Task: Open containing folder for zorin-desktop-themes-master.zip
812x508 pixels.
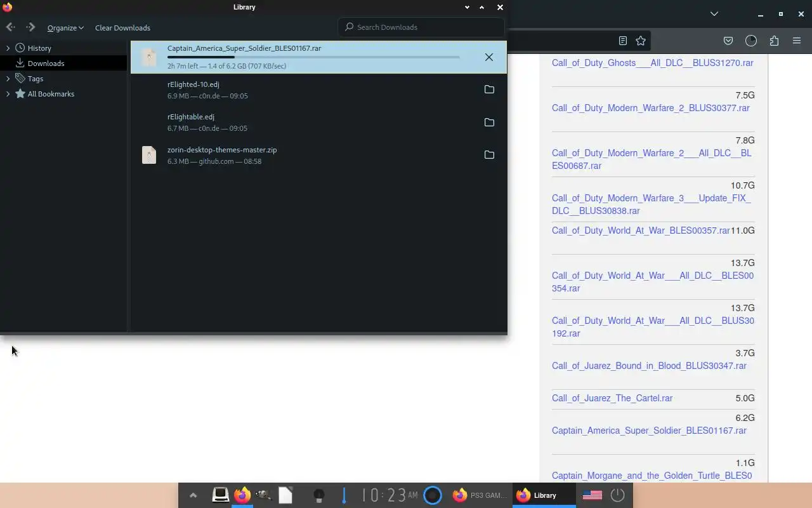Action: point(489,155)
